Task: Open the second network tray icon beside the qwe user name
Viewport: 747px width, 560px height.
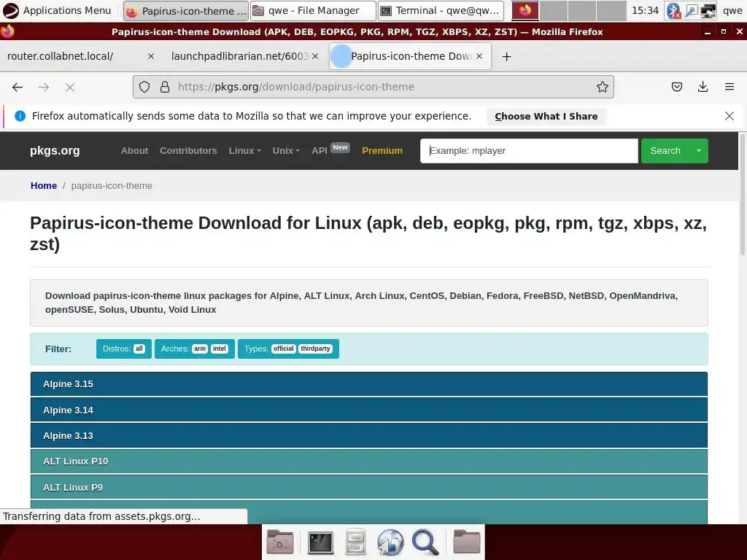Action: [x=708, y=10]
